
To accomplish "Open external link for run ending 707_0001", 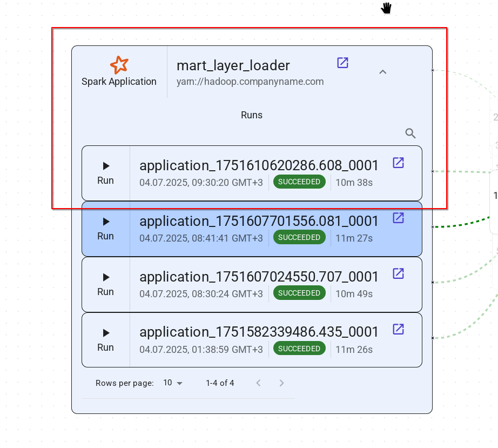I will [398, 273].
